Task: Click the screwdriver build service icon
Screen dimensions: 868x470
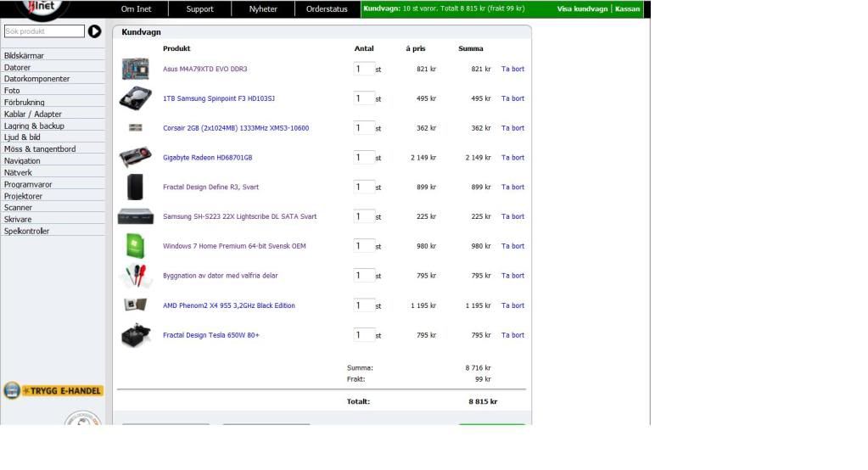Action: point(135,276)
